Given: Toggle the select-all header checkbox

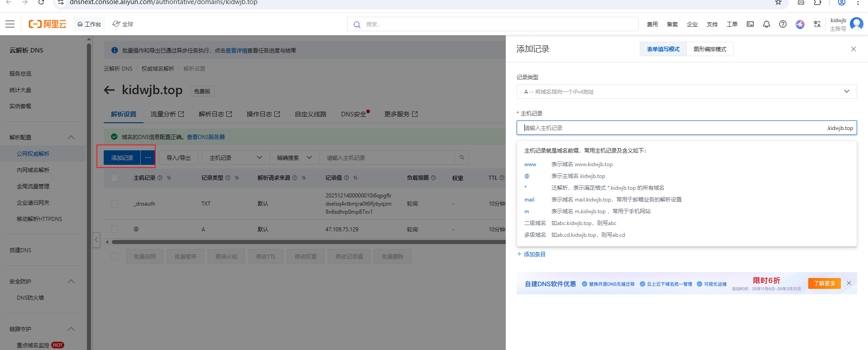Looking at the screenshot, I should (x=115, y=178).
